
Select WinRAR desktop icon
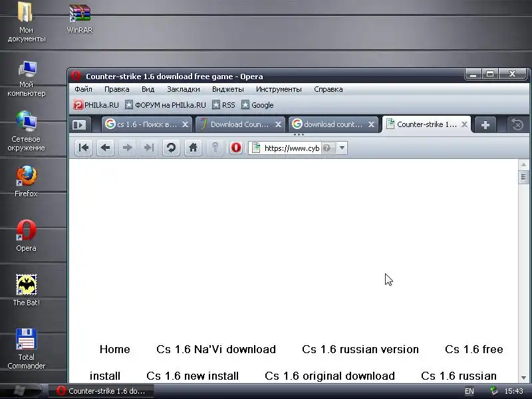(x=79, y=19)
